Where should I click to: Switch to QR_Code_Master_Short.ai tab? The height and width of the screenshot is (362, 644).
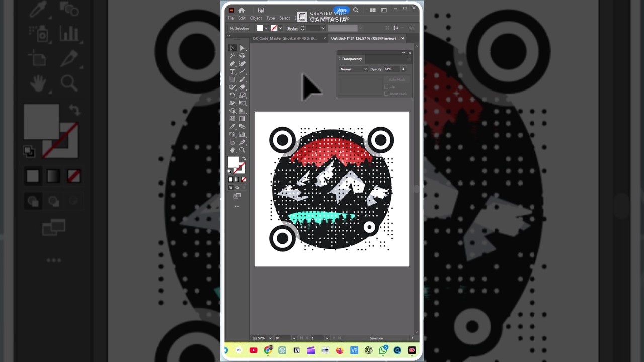click(x=285, y=38)
